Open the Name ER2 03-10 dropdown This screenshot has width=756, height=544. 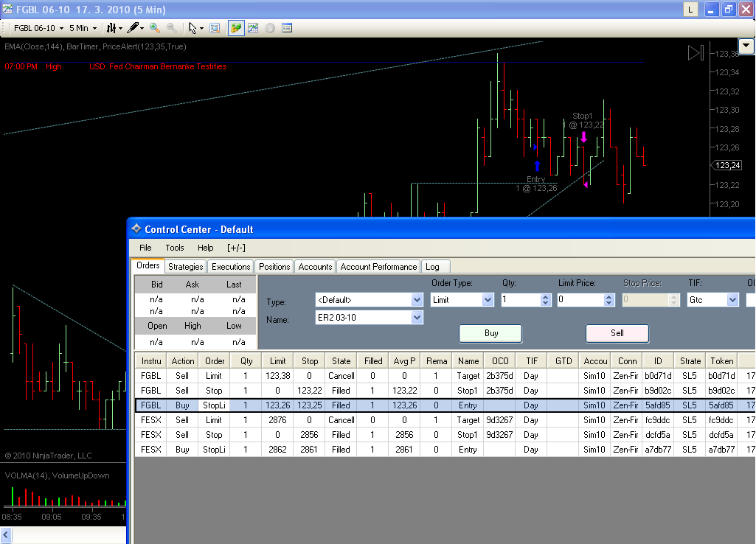(417, 318)
